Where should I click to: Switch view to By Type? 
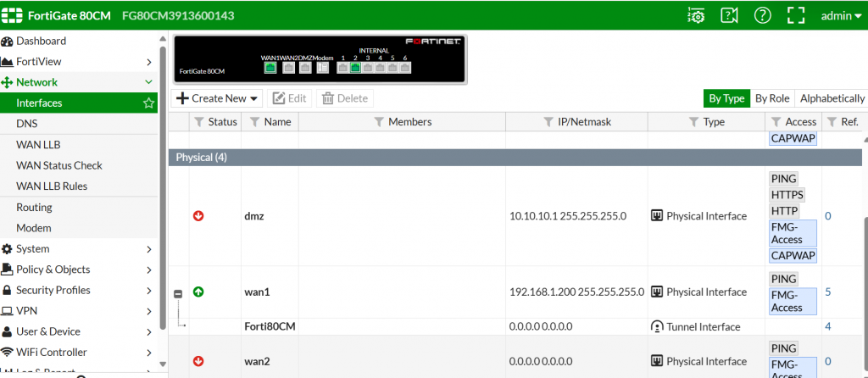point(726,98)
